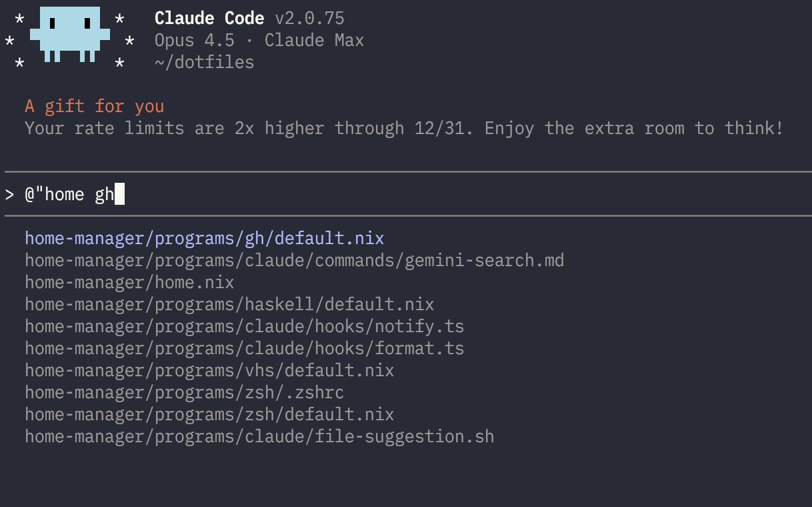This screenshot has height=507, width=812.
Task: Select claude/hooks/notify.ts file suggestion
Action: 244,326
